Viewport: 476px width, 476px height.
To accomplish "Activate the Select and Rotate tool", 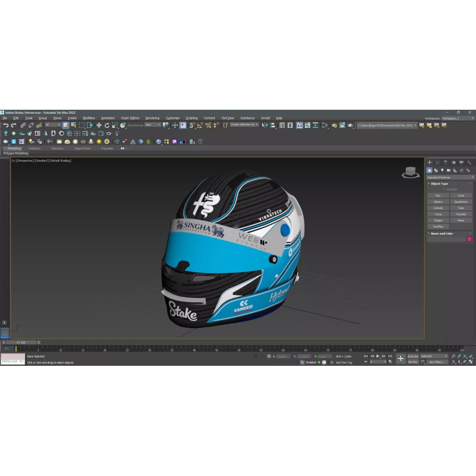I will [107, 126].
